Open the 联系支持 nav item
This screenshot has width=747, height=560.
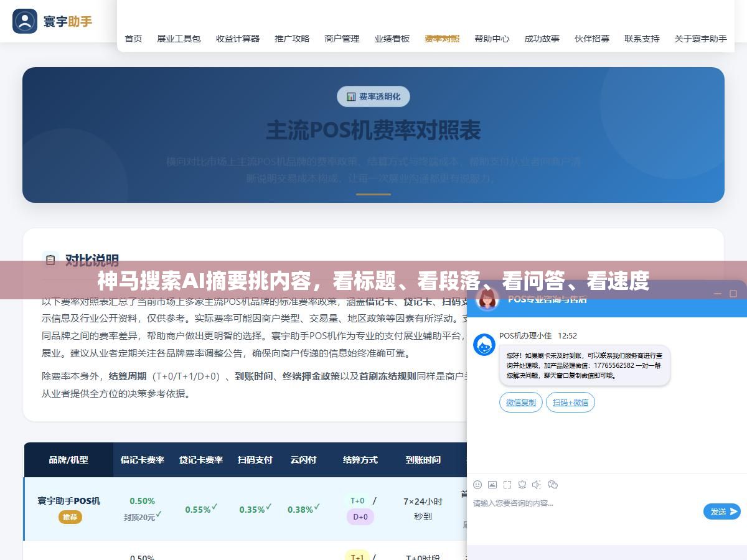(642, 39)
